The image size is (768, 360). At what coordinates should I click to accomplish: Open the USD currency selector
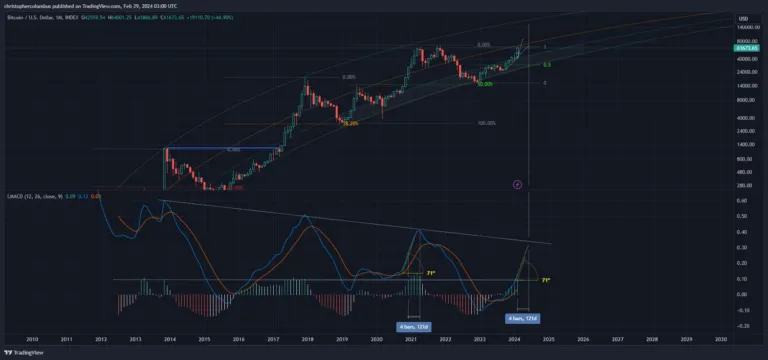[x=742, y=19]
